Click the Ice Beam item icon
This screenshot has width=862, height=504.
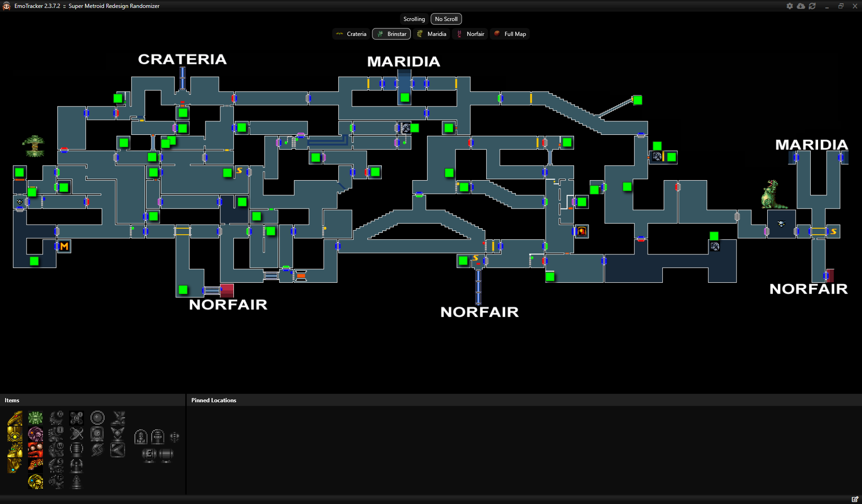[x=56, y=434]
